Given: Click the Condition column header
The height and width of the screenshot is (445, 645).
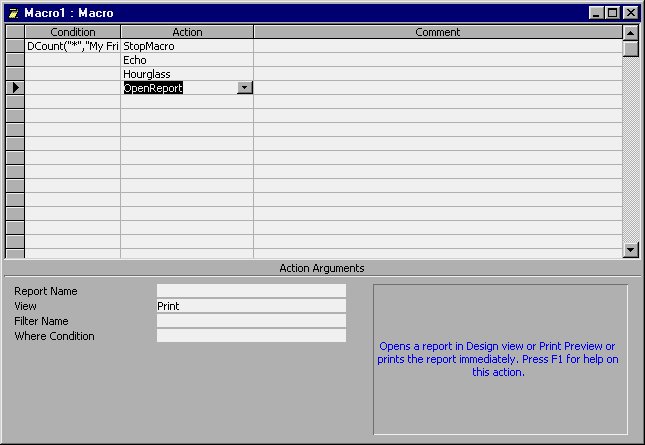Looking at the screenshot, I should tap(72, 32).
